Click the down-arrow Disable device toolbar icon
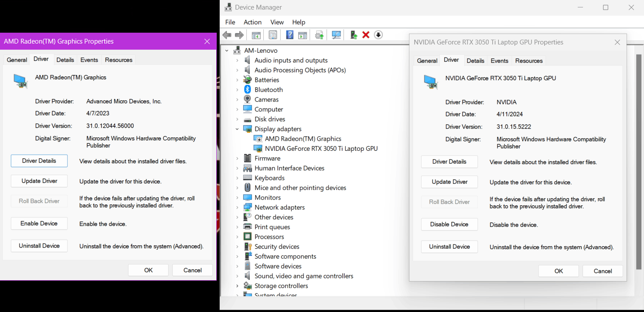Image resolution: width=644 pixels, height=312 pixels. pos(378,35)
